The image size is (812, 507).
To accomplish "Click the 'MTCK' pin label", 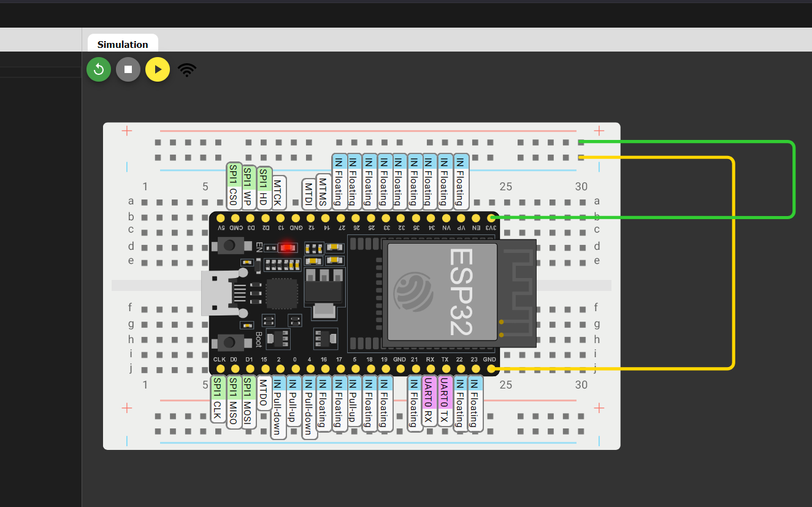I will point(278,192).
